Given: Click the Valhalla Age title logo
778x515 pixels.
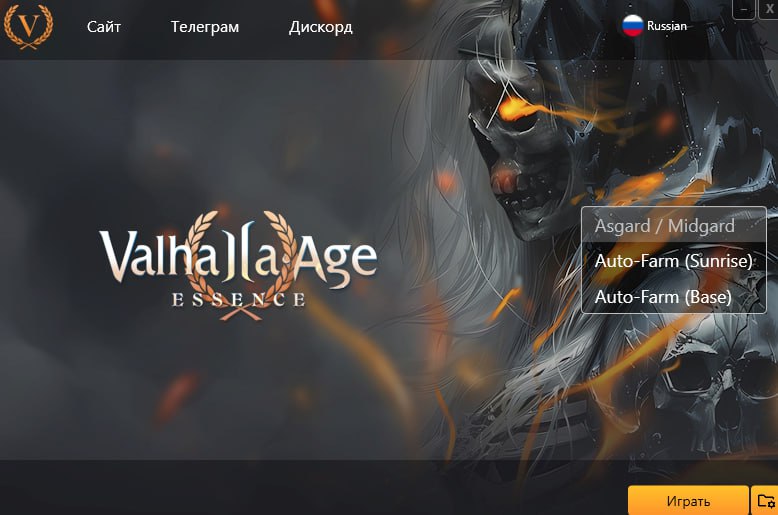Looking at the screenshot, I should pos(238,258).
